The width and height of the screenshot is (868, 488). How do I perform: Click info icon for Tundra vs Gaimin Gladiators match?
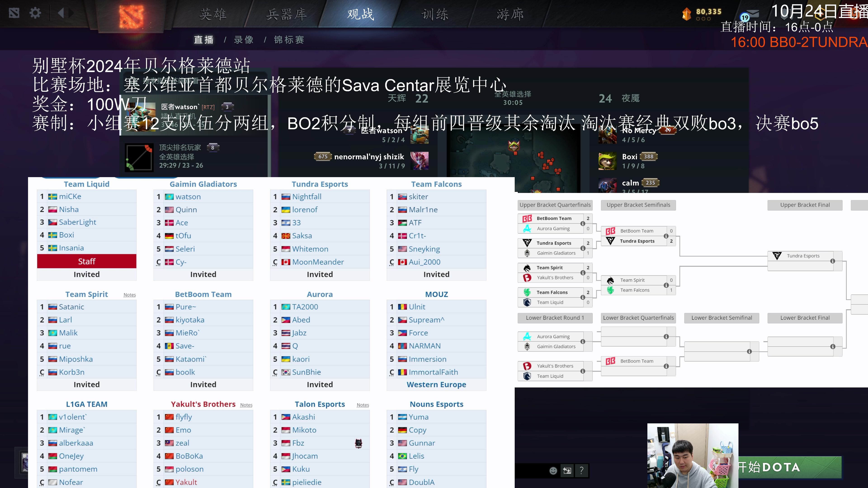[583, 248]
